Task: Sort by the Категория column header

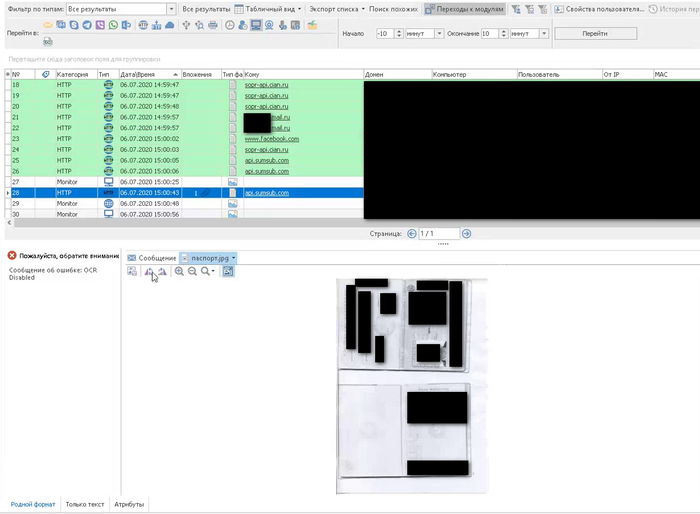Action: [x=76, y=75]
